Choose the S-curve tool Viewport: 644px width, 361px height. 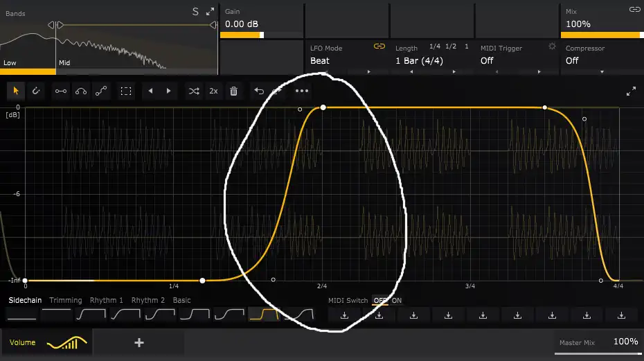tap(101, 91)
